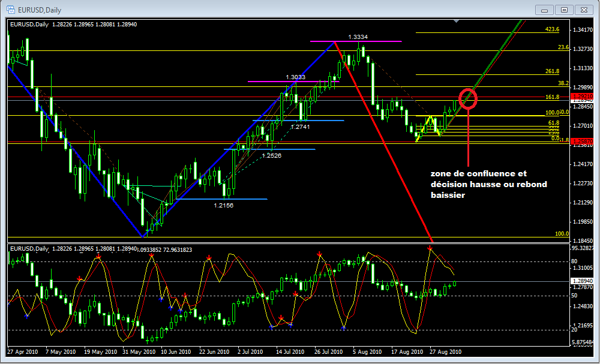Select the 1.2156 low price label
600x364 pixels.
[223, 205]
